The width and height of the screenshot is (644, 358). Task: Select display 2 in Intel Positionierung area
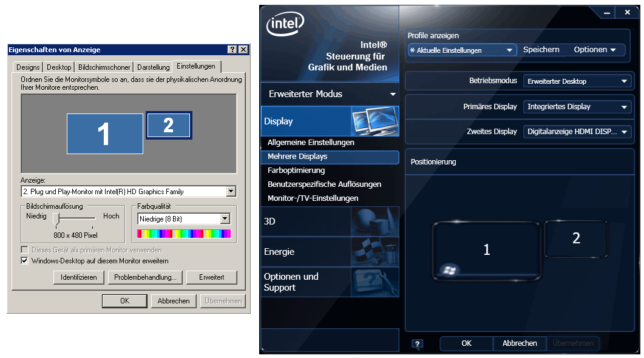(x=576, y=239)
